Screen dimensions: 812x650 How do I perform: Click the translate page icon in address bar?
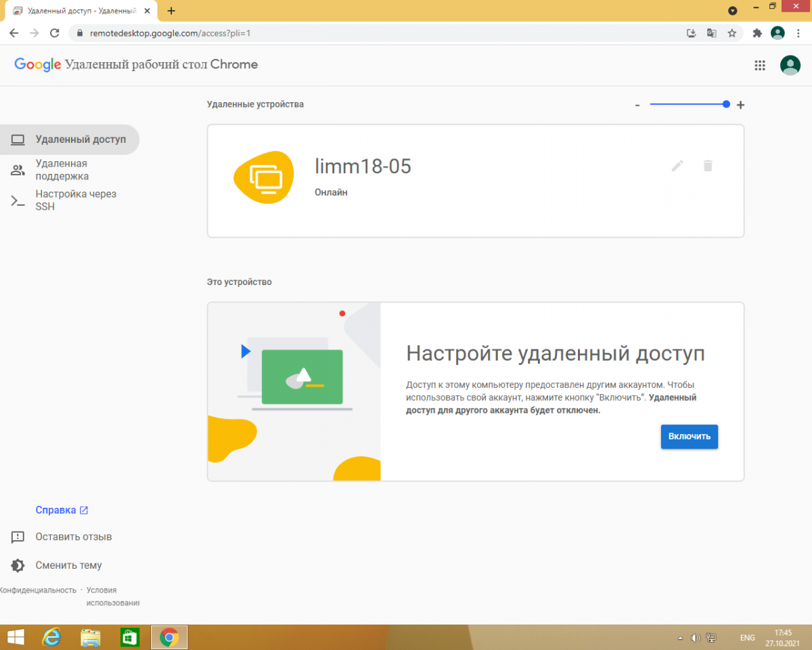point(711,32)
